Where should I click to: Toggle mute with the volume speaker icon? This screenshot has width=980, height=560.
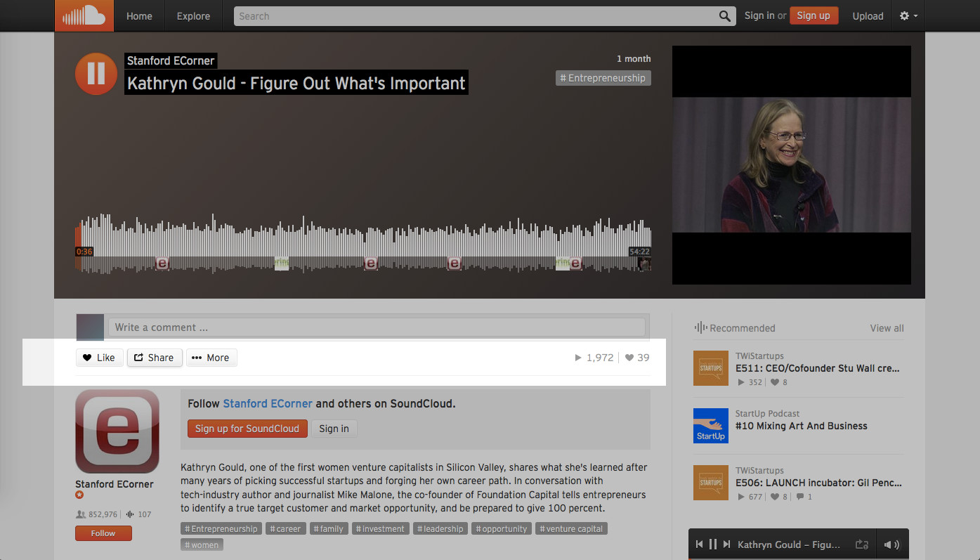click(x=891, y=545)
